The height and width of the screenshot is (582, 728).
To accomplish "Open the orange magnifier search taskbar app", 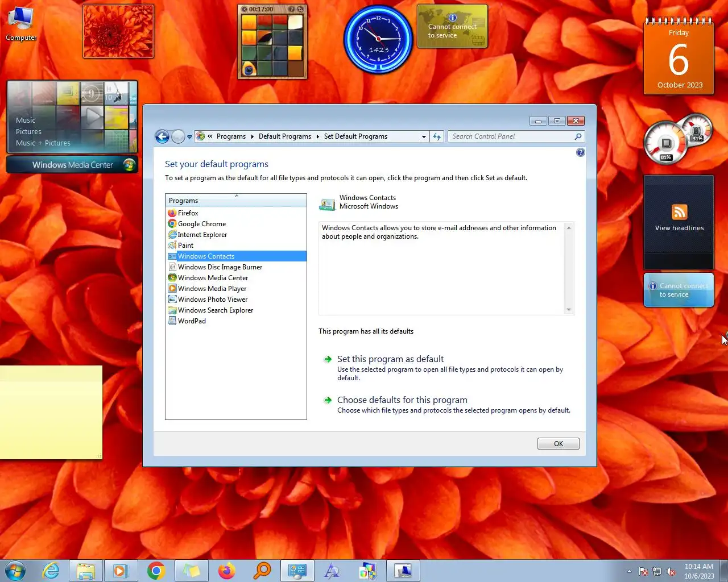I will (262, 571).
